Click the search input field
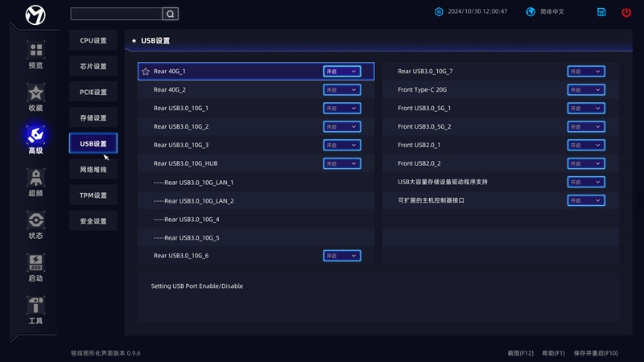 [116, 14]
